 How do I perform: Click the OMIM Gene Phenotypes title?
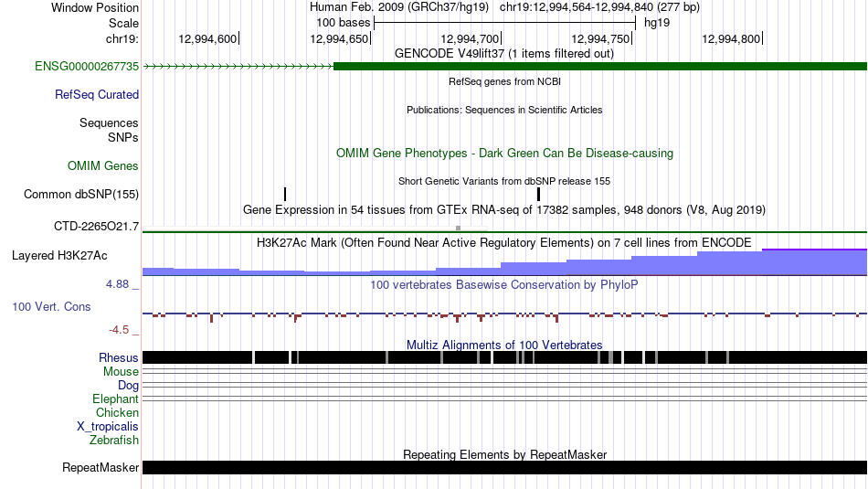coord(504,154)
